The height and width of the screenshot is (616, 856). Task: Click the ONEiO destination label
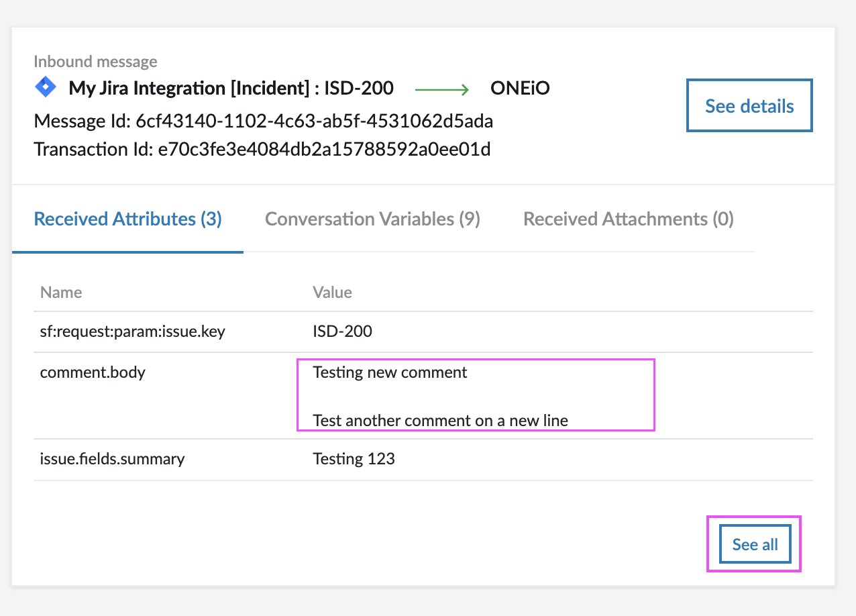click(520, 88)
